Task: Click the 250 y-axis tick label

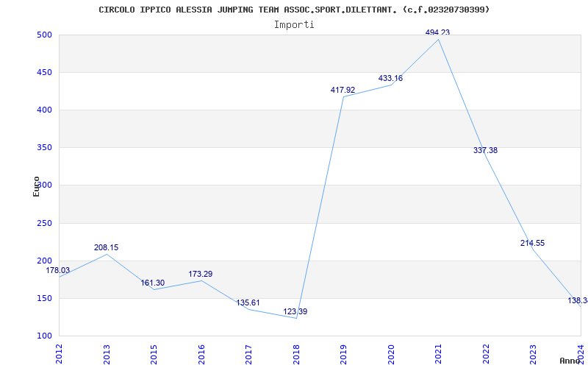Action: [x=44, y=224]
